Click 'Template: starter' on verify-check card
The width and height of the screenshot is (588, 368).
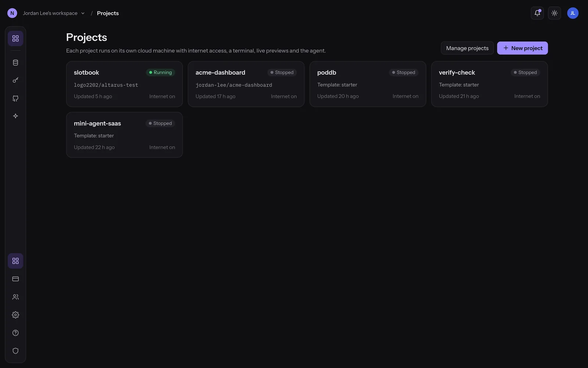459,85
